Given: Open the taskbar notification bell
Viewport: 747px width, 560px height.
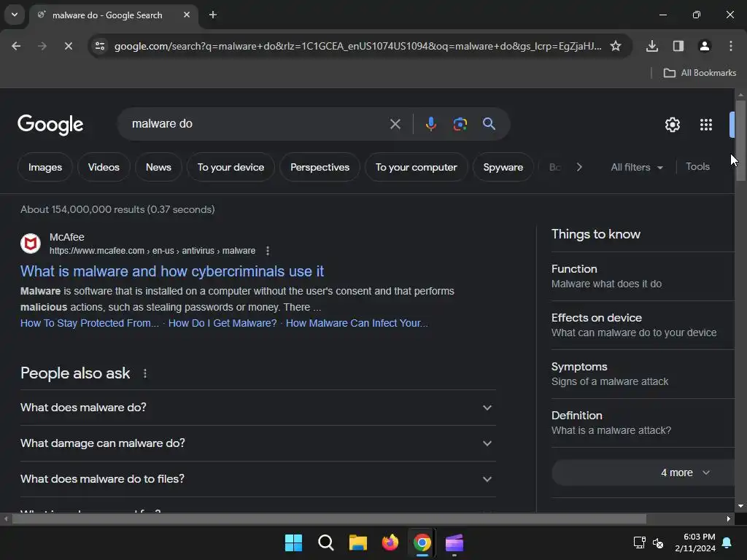Looking at the screenshot, I should click(727, 542).
